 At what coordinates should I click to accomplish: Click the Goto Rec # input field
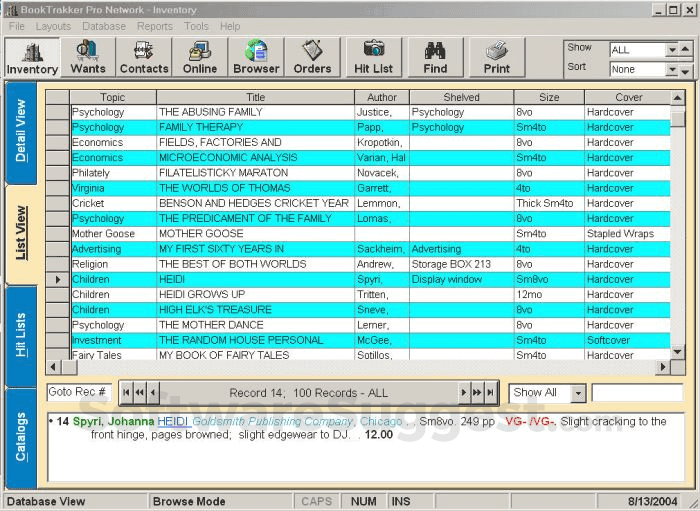click(x=80, y=392)
